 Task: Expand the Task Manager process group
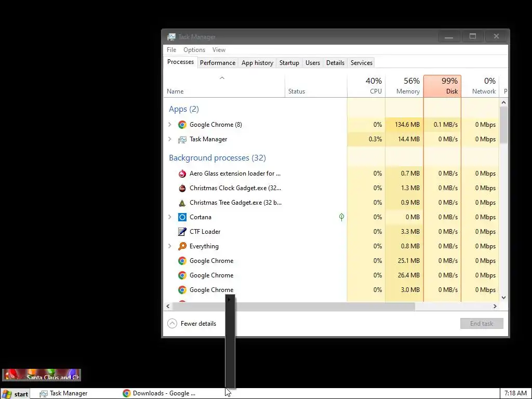pos(170,139)
